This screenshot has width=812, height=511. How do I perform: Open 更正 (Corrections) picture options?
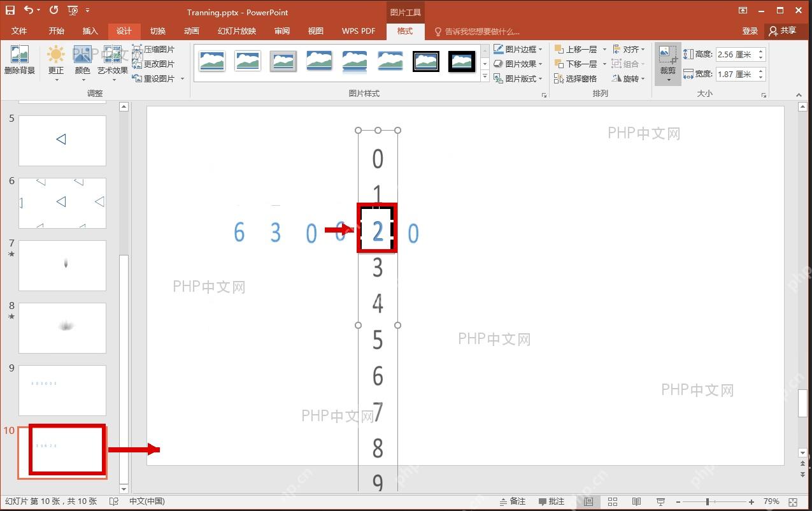[x=56, y=63]
